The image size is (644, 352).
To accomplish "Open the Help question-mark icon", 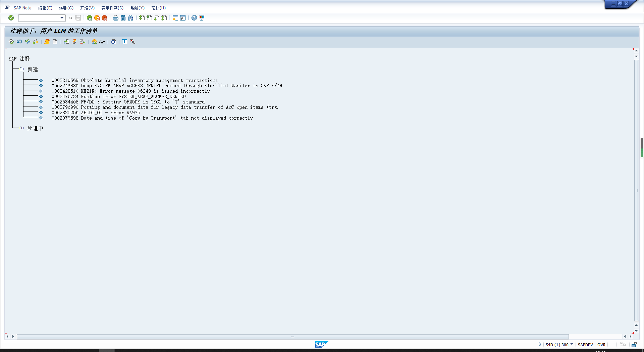I will pyautogui.click(x=194, y=18).
